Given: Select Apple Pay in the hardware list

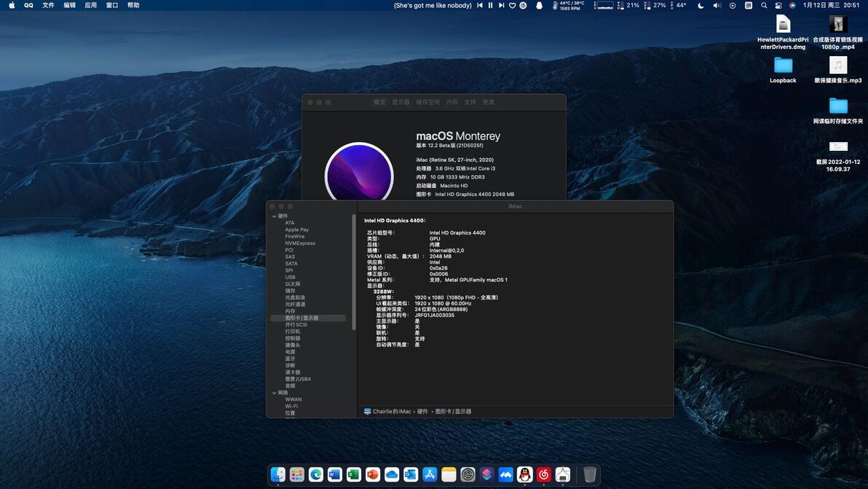Looking at the screenshot, I should click(x=296, y=230).
